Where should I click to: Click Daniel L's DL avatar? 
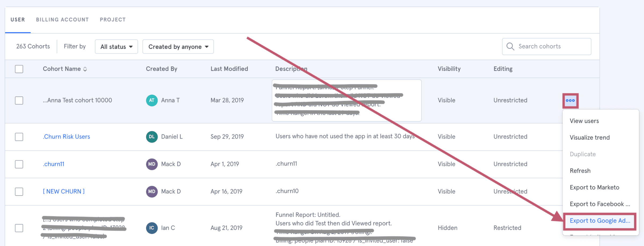click(152, 137)
